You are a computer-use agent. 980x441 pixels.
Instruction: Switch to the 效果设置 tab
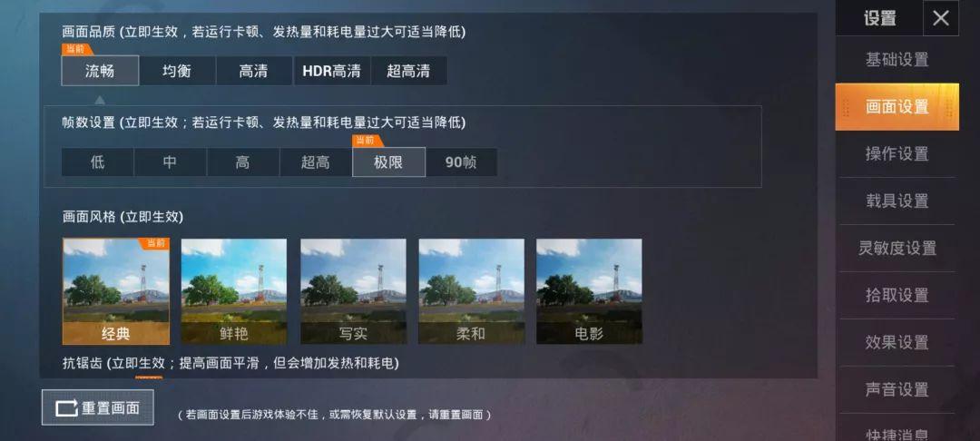tap(897, 342)
